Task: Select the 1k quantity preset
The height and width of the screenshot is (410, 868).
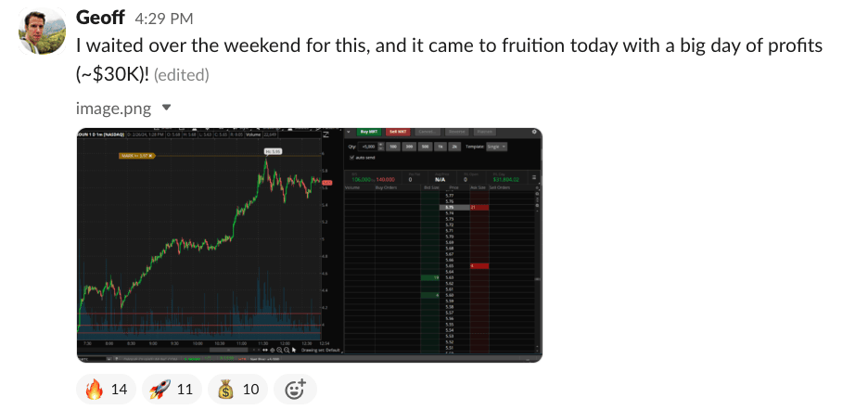Action: coord(441,147)
